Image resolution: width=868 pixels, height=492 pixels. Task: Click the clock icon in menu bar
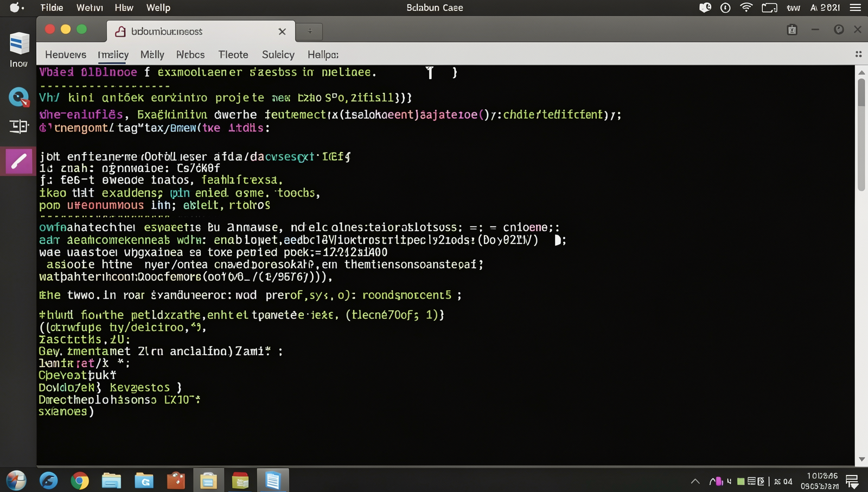725,8
